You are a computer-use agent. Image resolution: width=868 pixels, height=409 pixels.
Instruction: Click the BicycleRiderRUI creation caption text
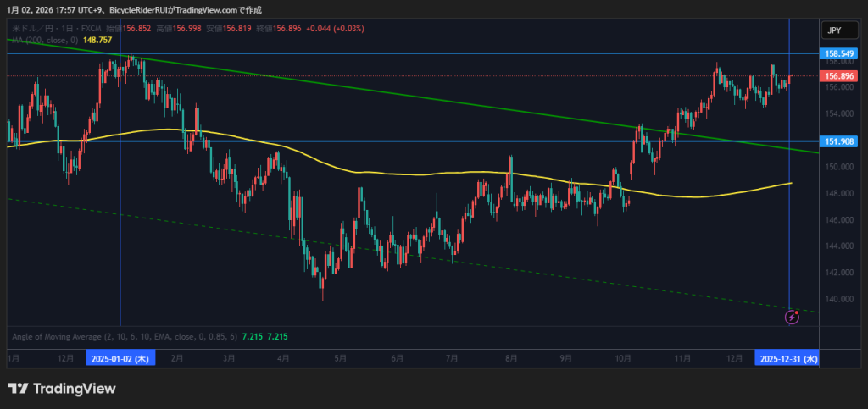point(134,10)
